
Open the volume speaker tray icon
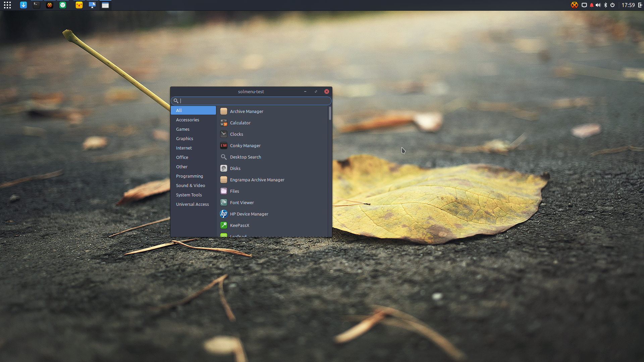coord(598,5)
